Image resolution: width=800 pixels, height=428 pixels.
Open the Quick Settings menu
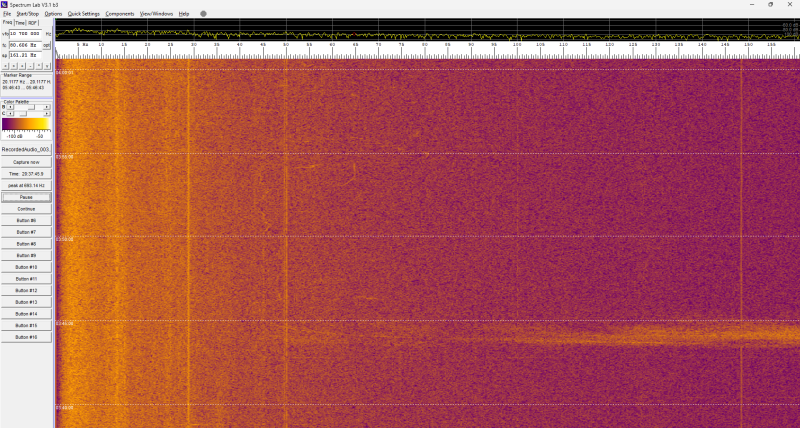coord(84,14)
